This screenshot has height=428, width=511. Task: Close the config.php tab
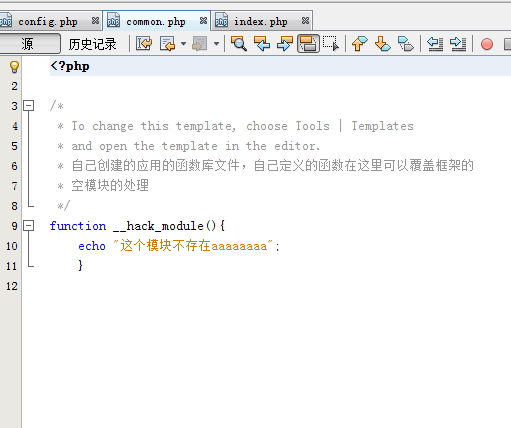coord(95,21)
